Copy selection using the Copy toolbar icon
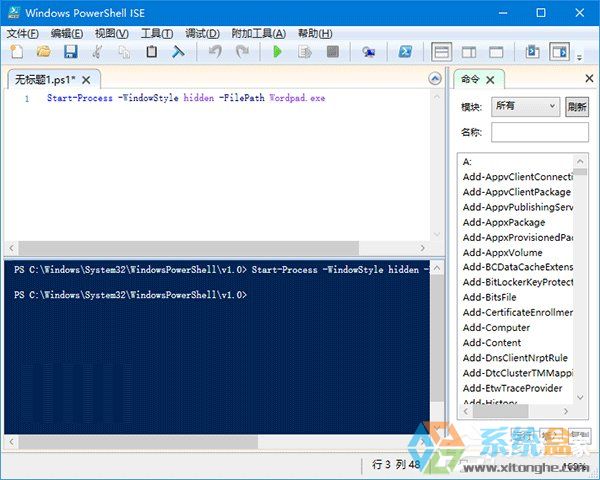Screen dimensions: 600x480 (124, 51)
